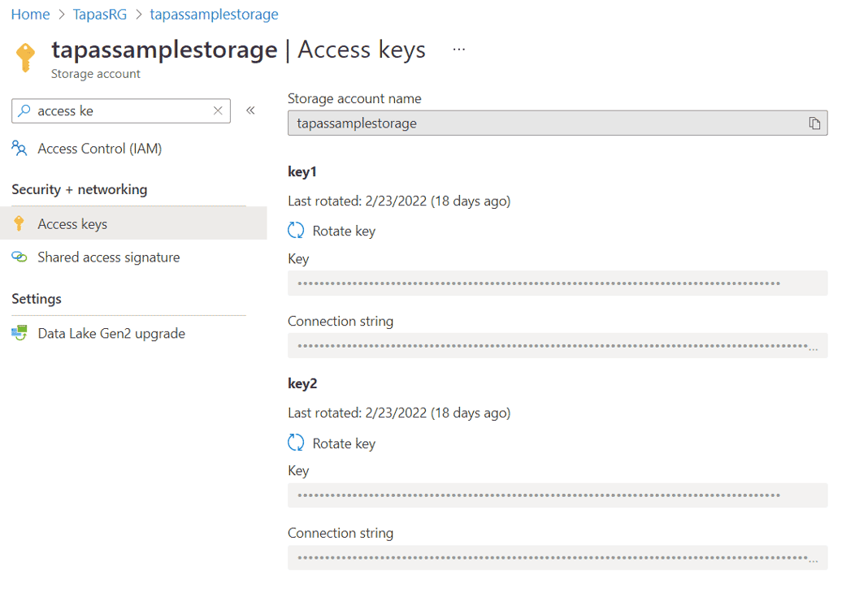Click the search magnifier icon in the sidebar filter
The width and height of the screenshot is (868, 597).
pyautogui.click(x=24, y=110)
